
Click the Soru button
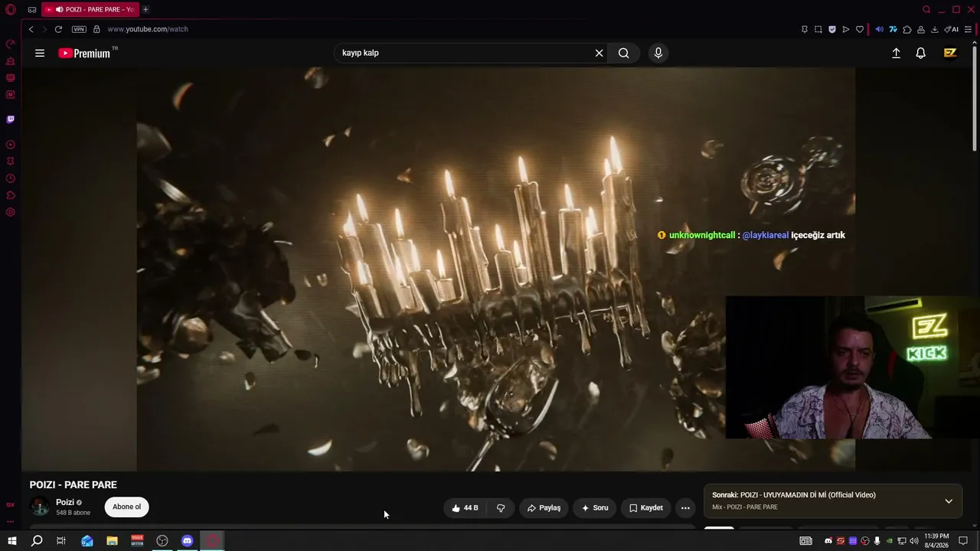[595, 507]
